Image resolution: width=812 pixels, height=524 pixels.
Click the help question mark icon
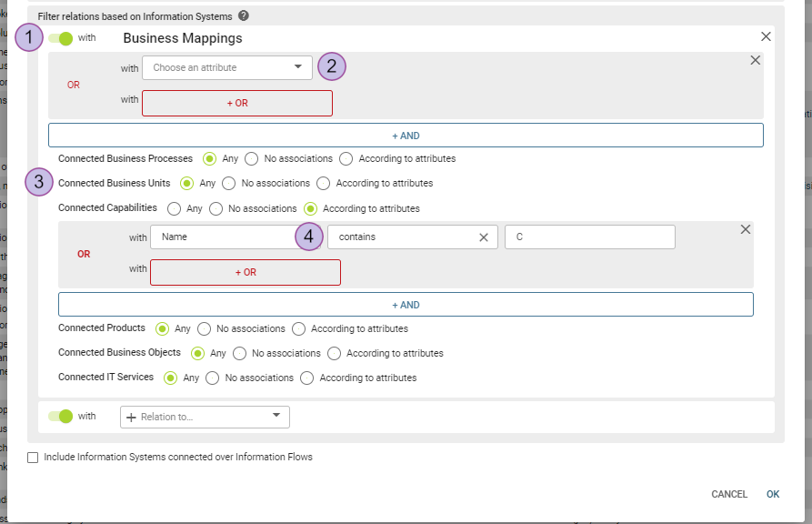tap(243, 16)
